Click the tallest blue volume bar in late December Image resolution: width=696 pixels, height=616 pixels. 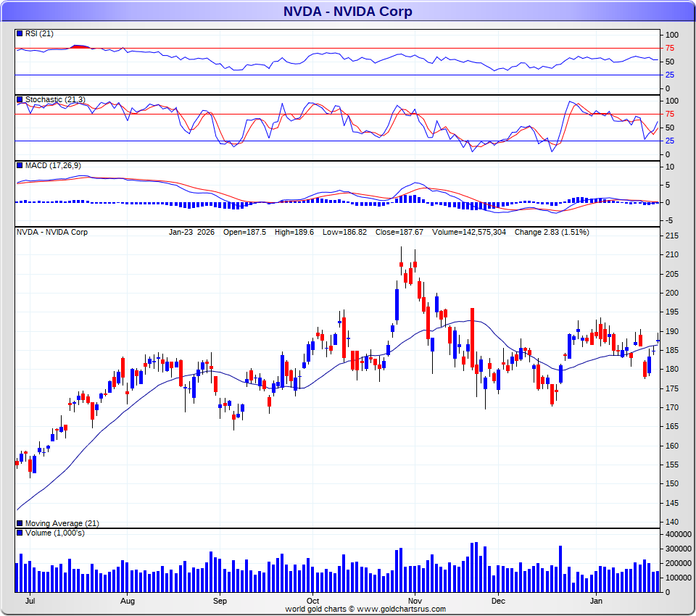(x=560, y=569)
